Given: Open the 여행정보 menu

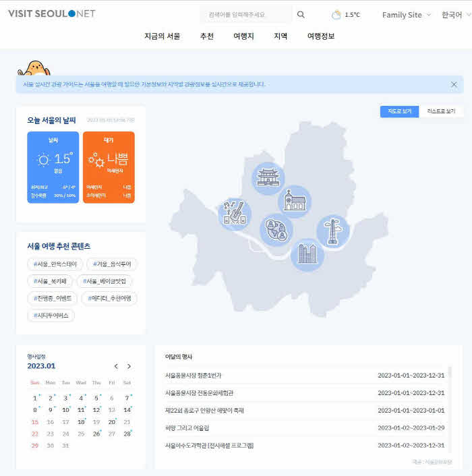Looking at the screenshot, I should pos(320,36).
